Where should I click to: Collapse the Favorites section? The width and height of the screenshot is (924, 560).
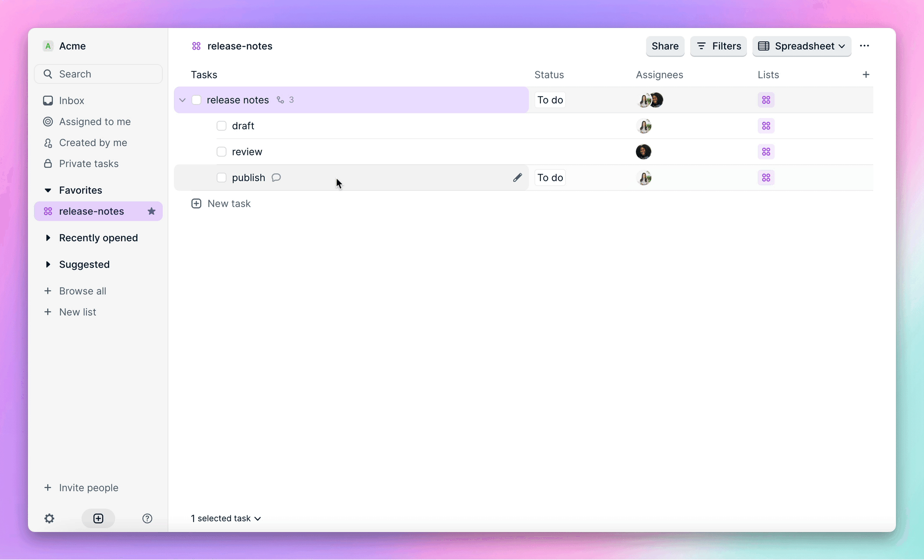pos(48,190)
